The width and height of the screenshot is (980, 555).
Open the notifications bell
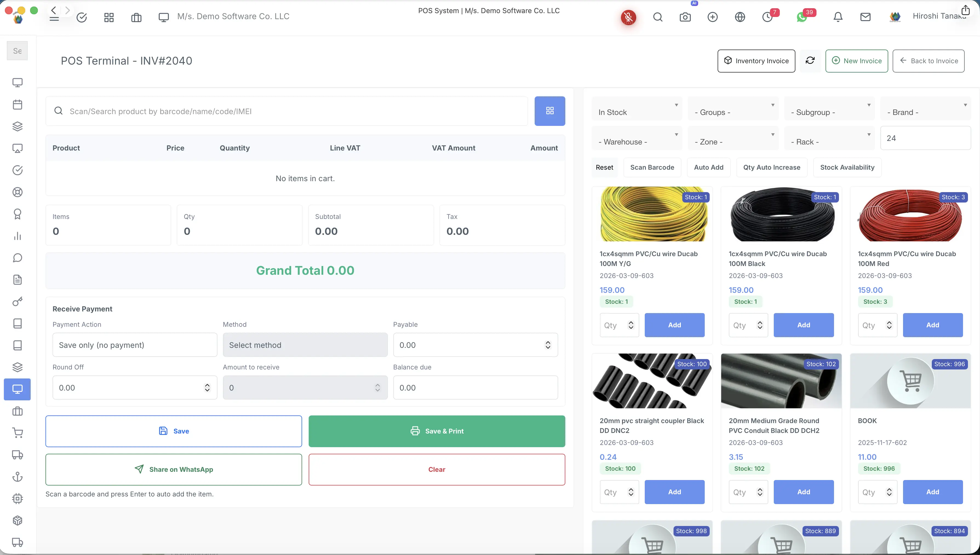pyautogui.click(x=838, y=17)
